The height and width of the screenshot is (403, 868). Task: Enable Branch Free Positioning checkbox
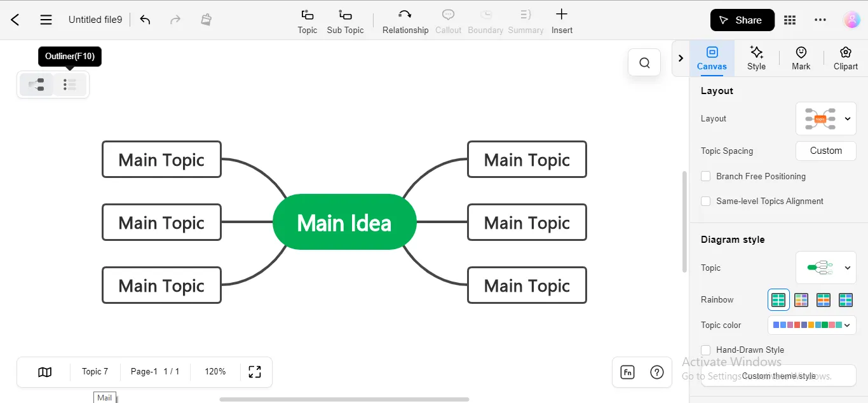(705, 176)
